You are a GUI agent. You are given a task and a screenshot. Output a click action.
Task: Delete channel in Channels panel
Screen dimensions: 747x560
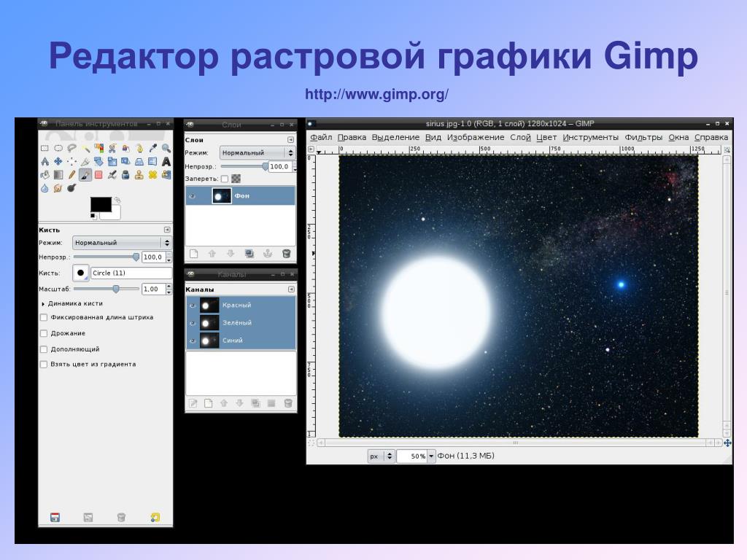(x=287, y=403)
